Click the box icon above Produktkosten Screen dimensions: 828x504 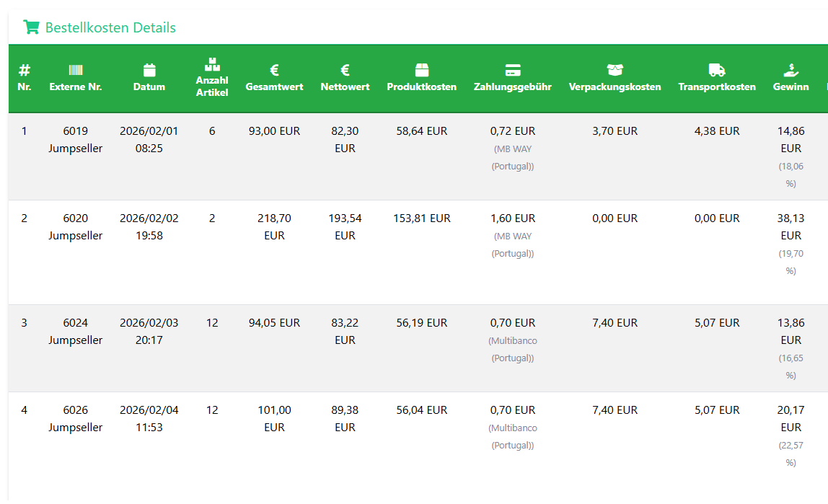(422, 70)
